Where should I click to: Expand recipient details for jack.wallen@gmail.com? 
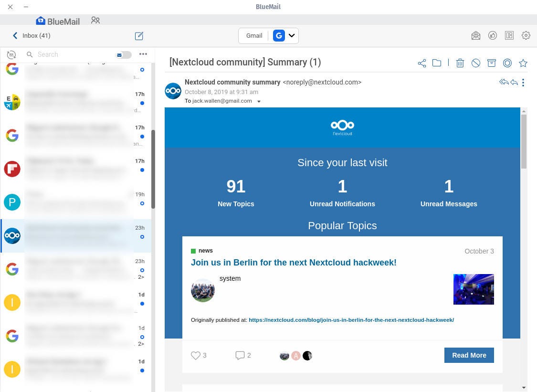(x=258, y=101)
